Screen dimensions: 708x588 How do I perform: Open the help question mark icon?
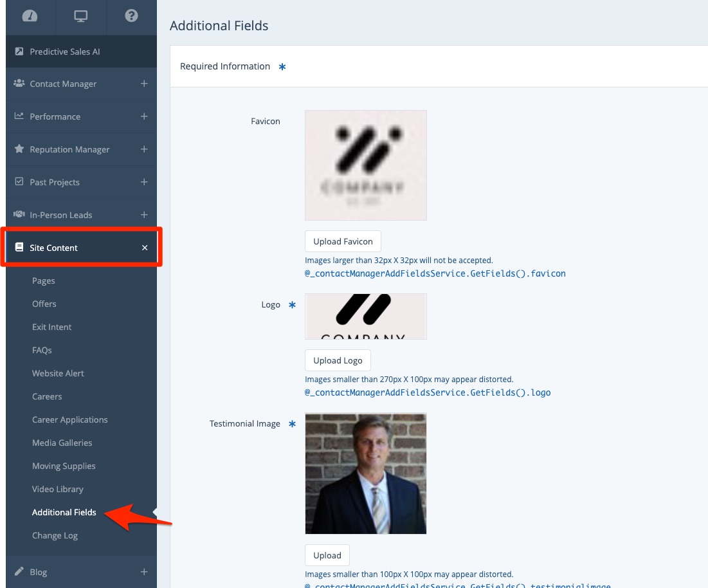[x=131, y=16]
